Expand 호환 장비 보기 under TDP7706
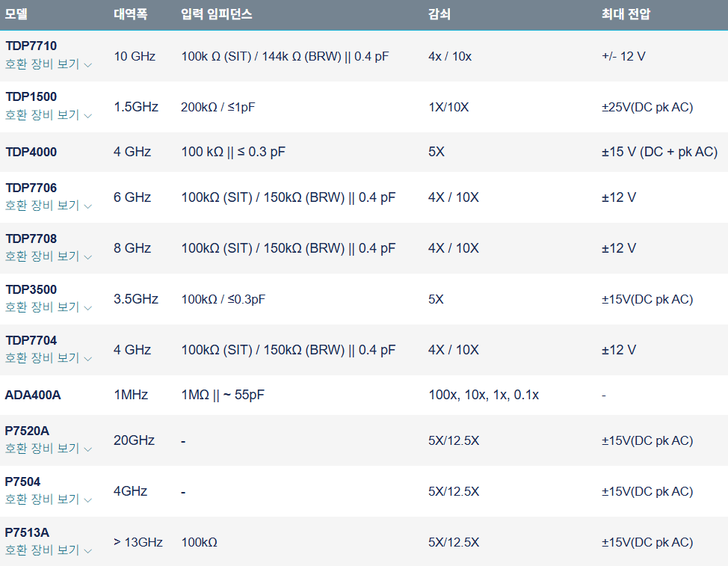Image resolution: width=728 pixels, height=566 pixels. coord(49,206)
